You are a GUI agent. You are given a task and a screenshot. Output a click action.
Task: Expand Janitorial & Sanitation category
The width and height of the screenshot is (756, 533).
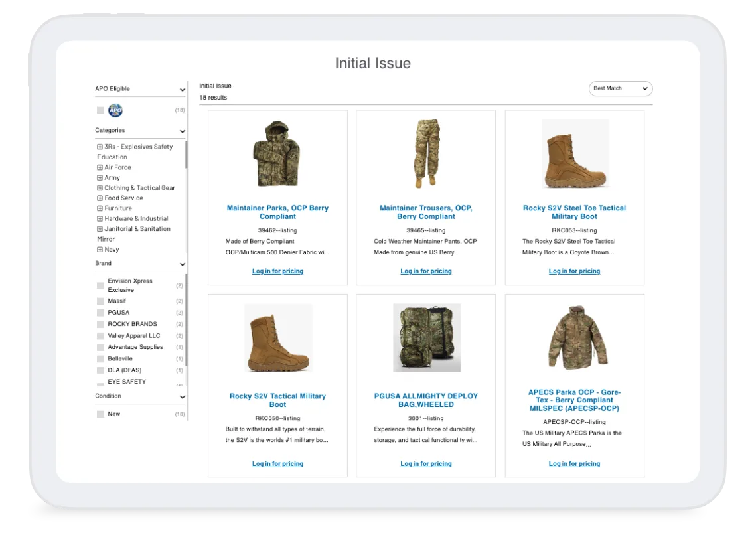[x=100, y=228]
